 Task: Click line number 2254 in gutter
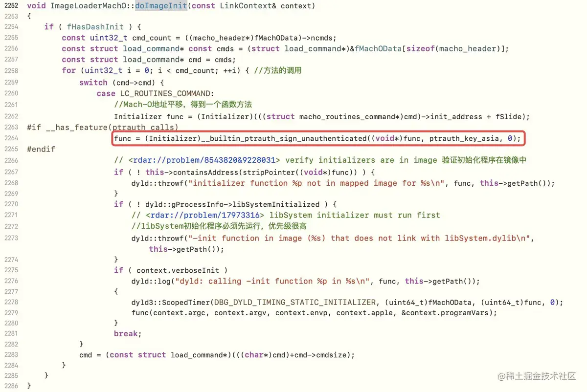(11, 26)
